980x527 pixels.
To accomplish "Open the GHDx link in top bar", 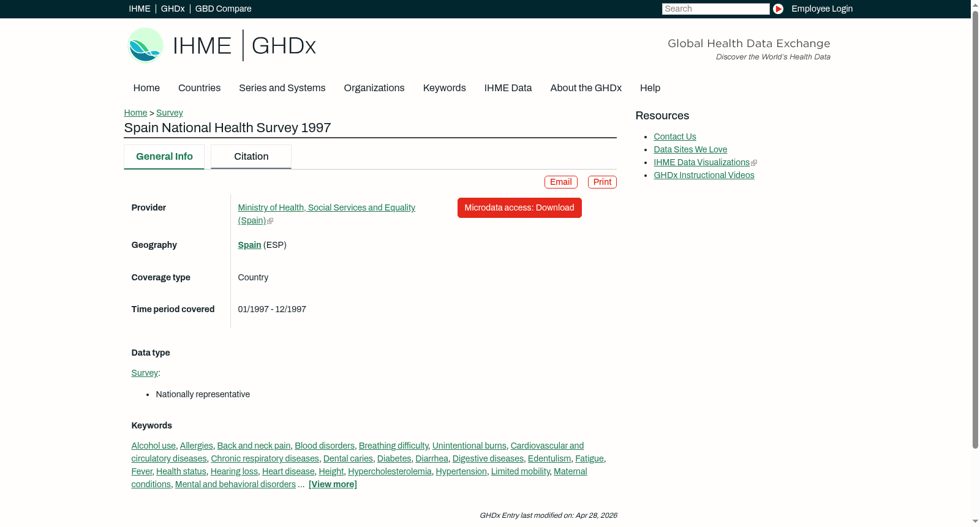I will (173, 9).
